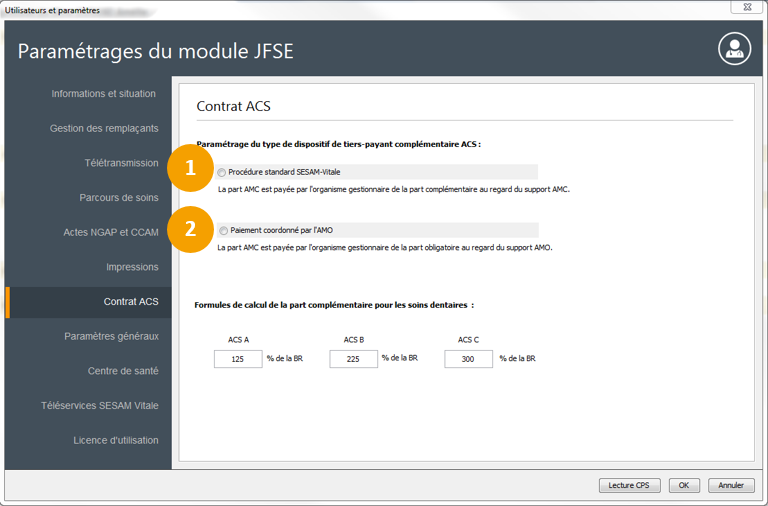This screenshot has height=506, width=768.
Task: Confirm with the OK button
Action: tap(684, 485)
